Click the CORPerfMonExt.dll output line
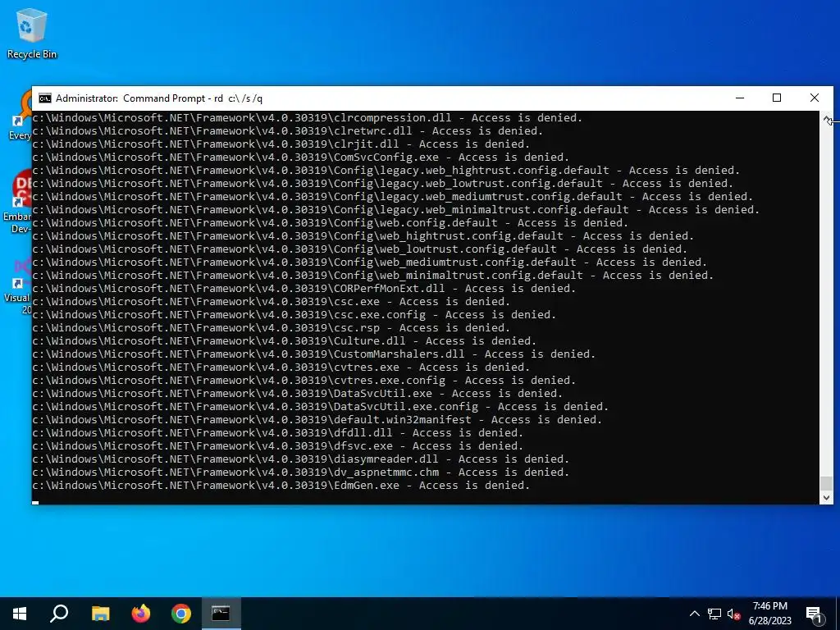The image size is (840, 630). [304, 288]
